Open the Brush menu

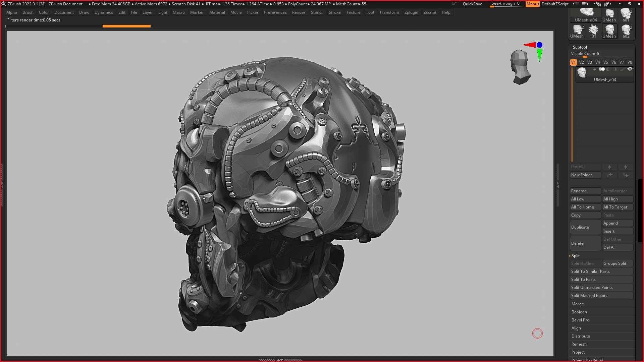pyautogui.click(x=28, y=12)
